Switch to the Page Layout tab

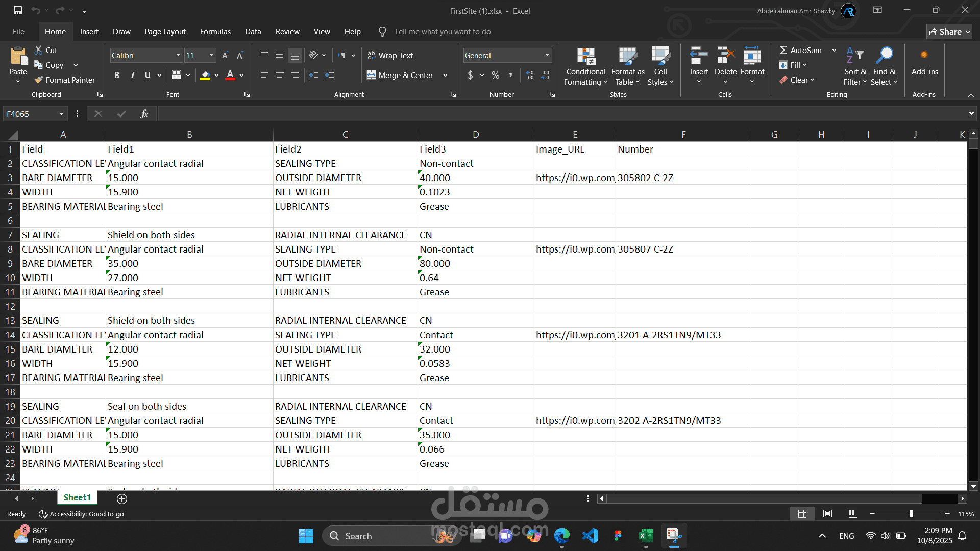point(165,32)
